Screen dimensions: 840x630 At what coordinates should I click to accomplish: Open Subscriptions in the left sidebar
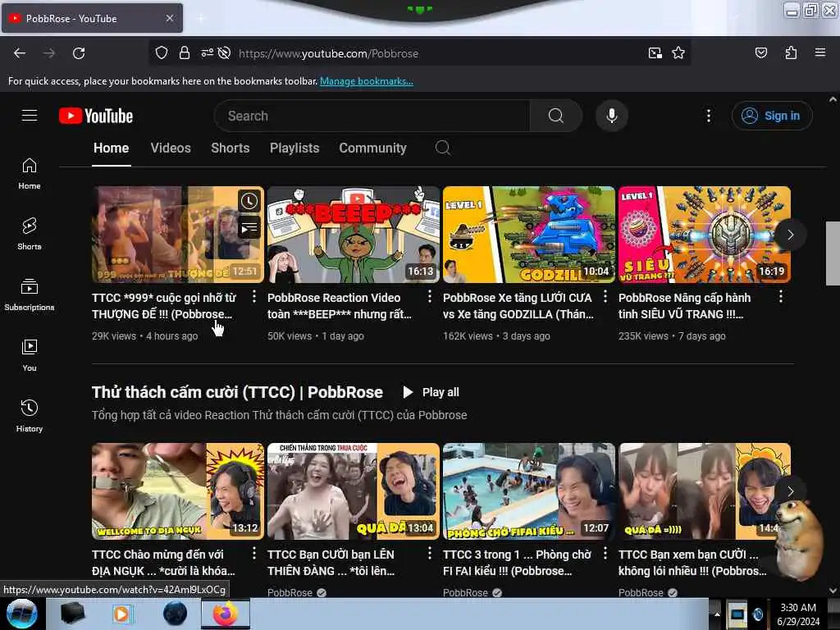(30, 294)
